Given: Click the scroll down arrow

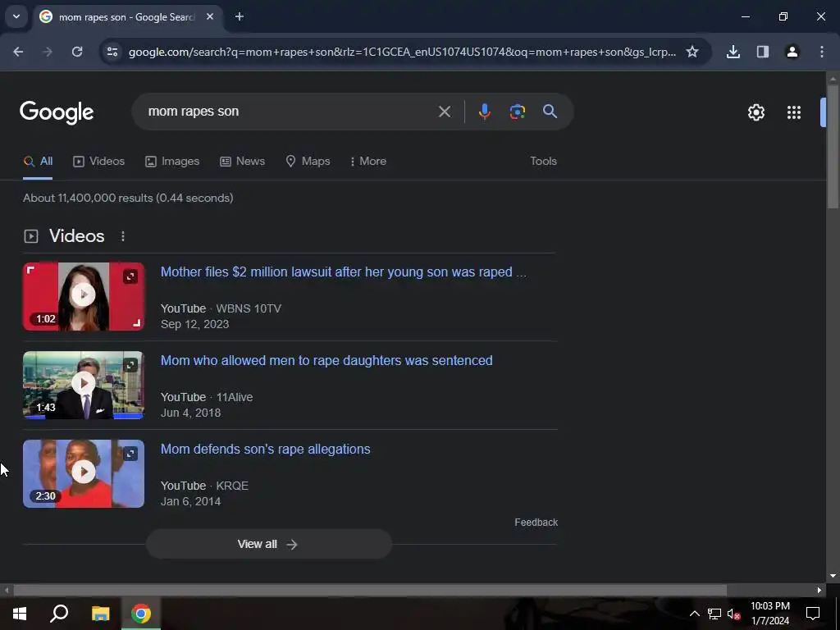Looking at the screenshot, I should point(833,576).
